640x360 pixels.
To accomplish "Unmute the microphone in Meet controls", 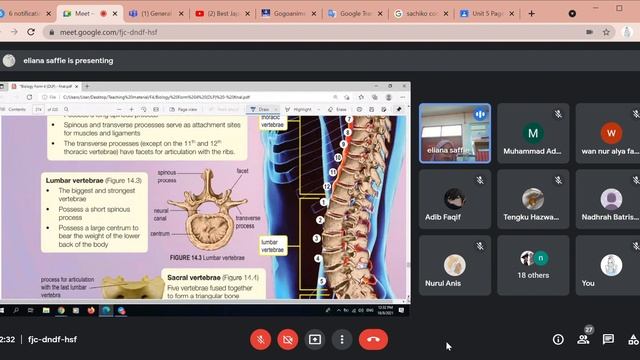I will pos(260,339).
